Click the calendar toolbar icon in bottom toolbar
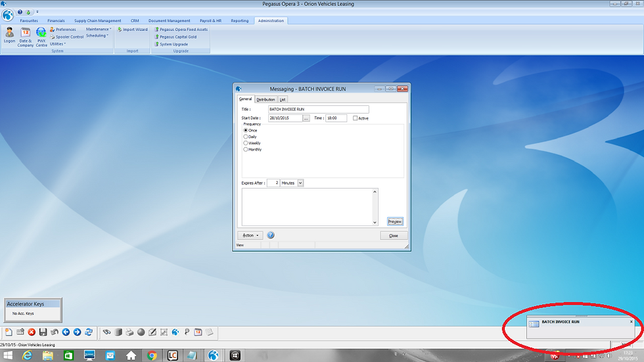The image size is (644, 362). tap(198, 332)
